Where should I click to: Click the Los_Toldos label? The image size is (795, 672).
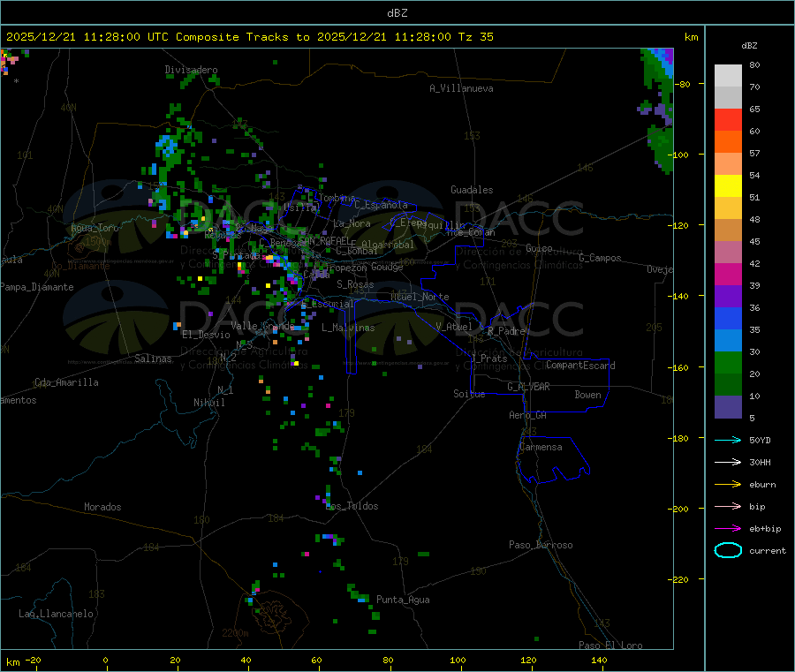(x=352, y=506)
